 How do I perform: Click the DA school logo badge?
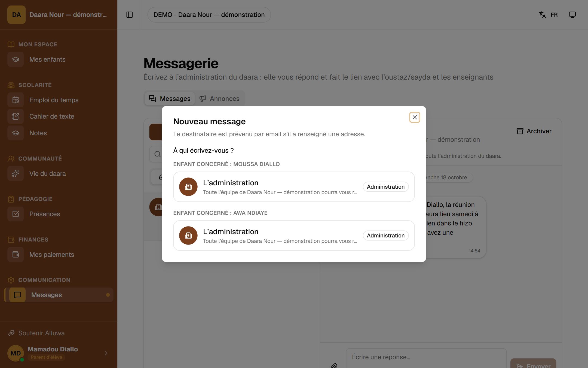pos(16,15)
